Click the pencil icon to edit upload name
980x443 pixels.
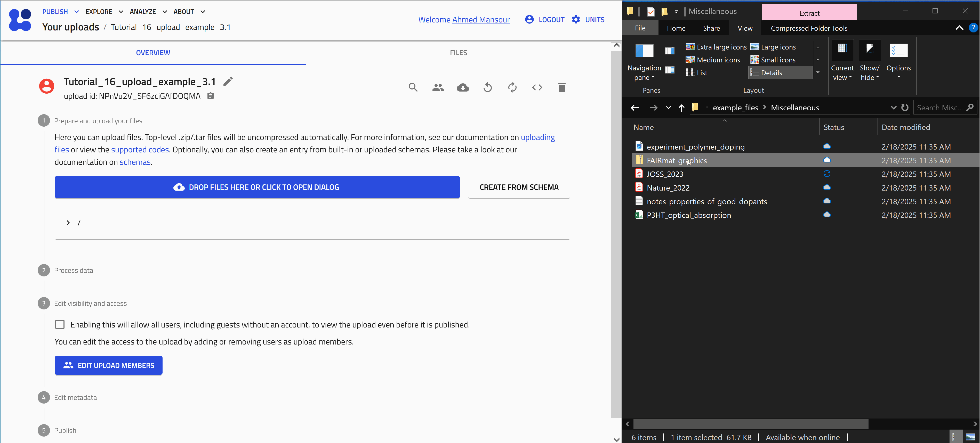tap(228, 81)
